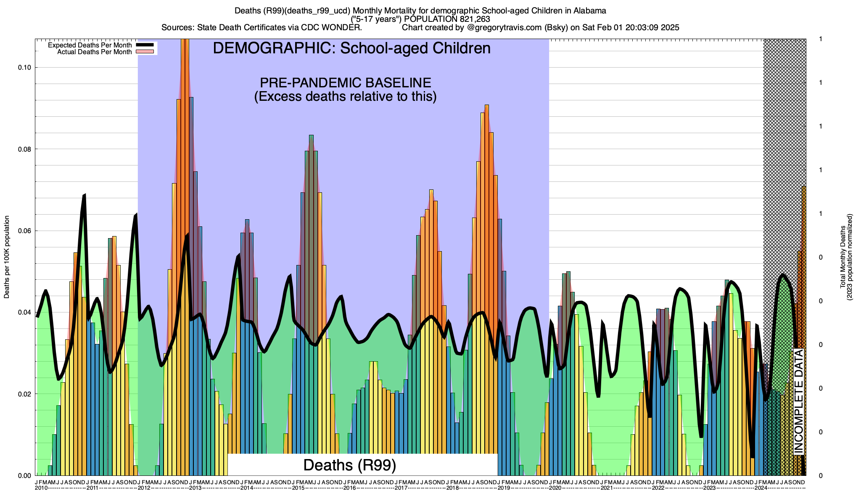Viewport: 861px width, 504px height.
Task: Click the 'Total Monthly Deaths' right axis title
Action: (x=843, y=257)
